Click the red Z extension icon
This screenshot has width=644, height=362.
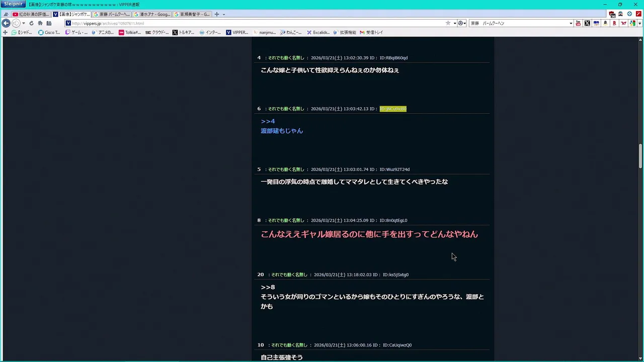coord(638,14)
